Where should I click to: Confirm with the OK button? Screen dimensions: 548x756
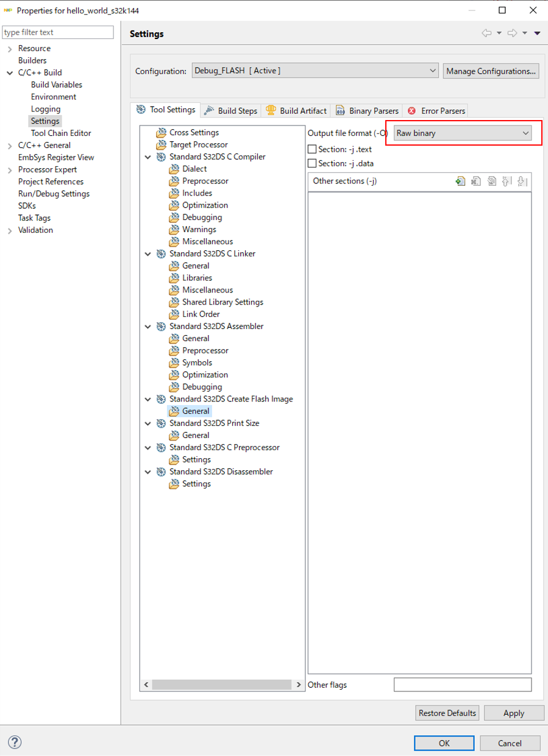pos(444,743)
